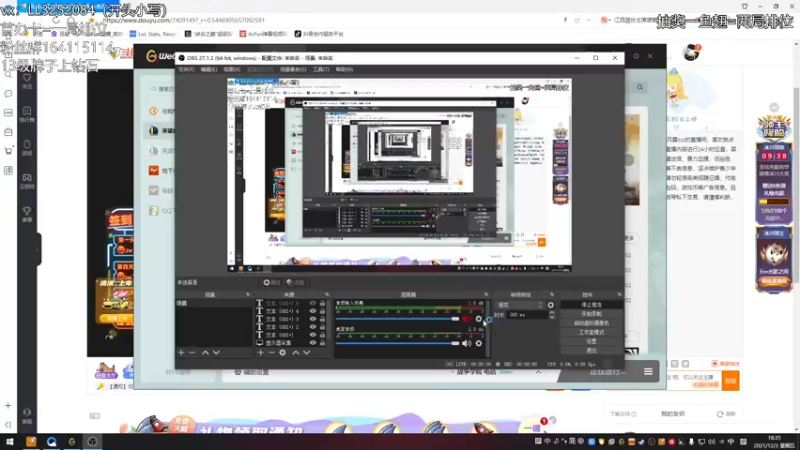Click 工作室模式 studio mode button
Viewport: 800px width, 450px height.
tap(591, 332)
